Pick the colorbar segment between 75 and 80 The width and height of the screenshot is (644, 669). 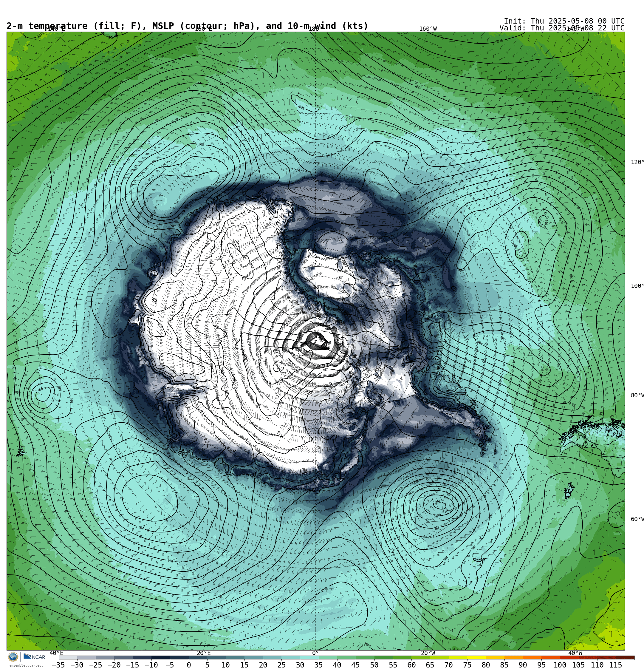tap(476, 657)
